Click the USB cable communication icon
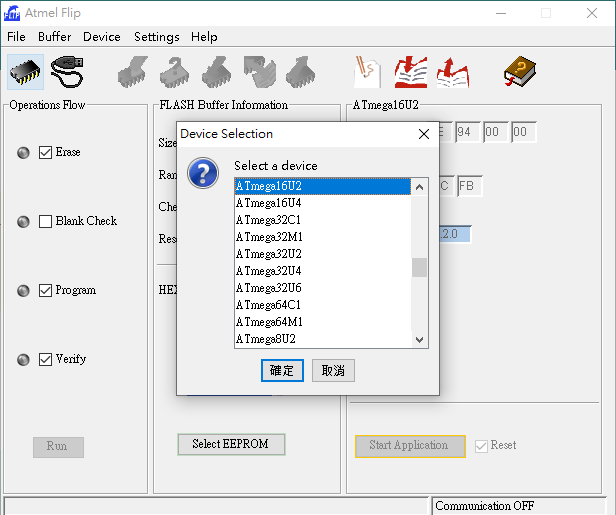Screen dimensions: 616x515 67,72
